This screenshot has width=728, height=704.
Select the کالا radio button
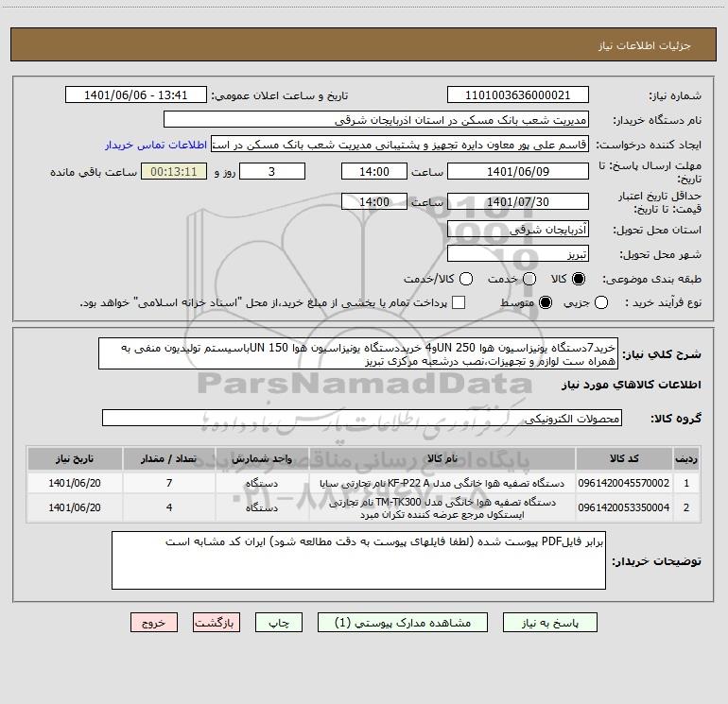pyautogui.click(x=579, y=279)
